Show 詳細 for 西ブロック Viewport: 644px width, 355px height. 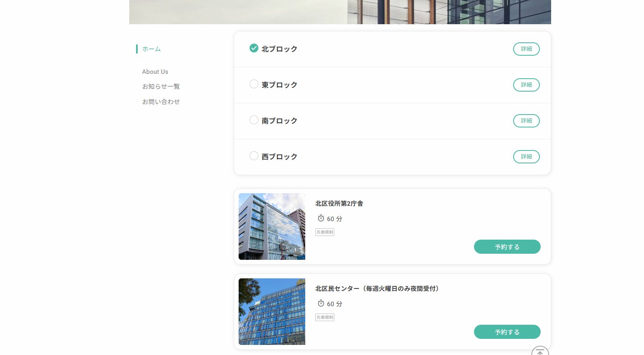coord(526,157)
